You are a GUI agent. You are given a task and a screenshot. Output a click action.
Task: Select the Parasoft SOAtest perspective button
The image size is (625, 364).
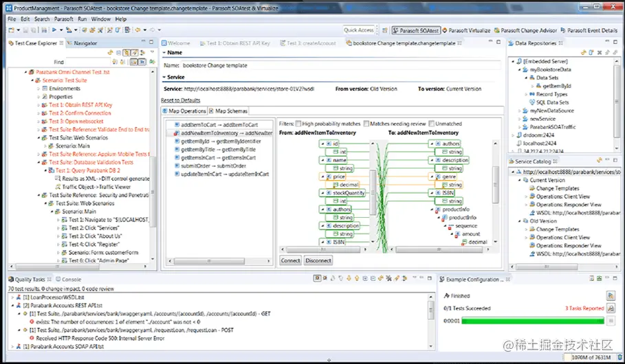[416, 30]
